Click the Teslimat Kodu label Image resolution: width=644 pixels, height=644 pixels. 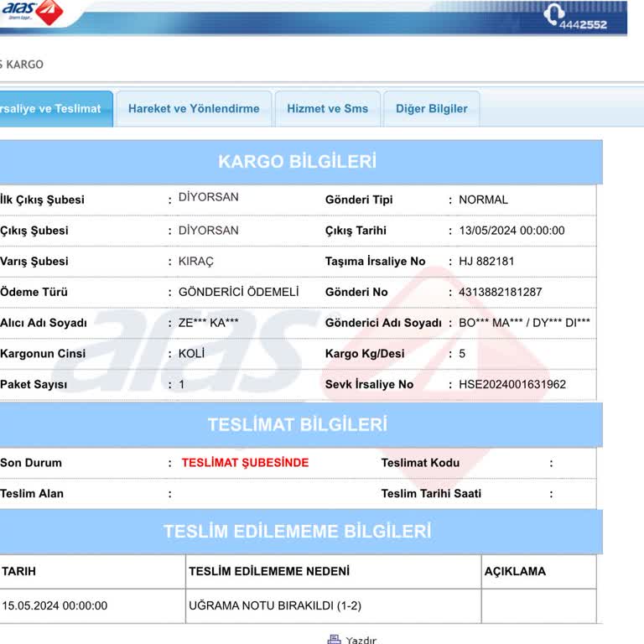click(x=420, y=463)
